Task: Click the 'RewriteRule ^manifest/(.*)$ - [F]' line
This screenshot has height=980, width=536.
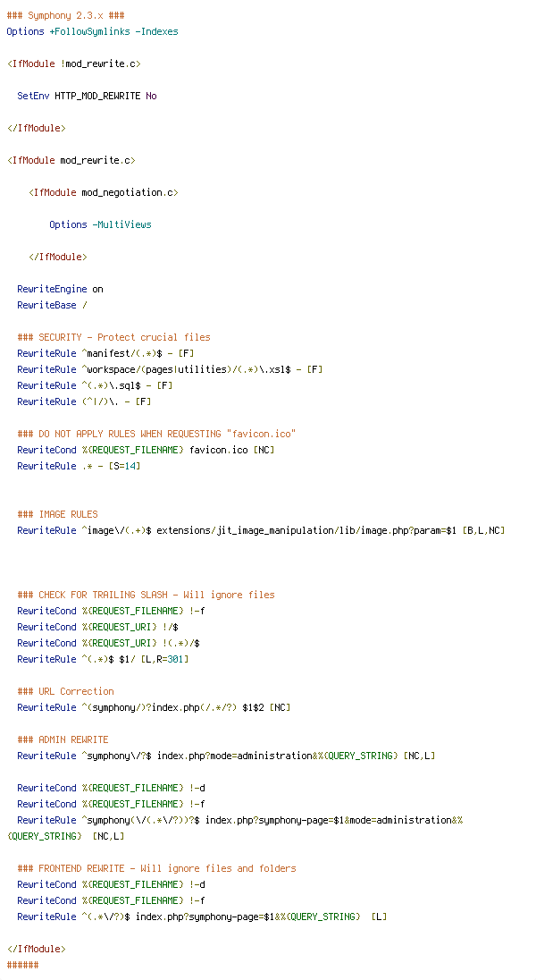Action: [x=105, y=354]
